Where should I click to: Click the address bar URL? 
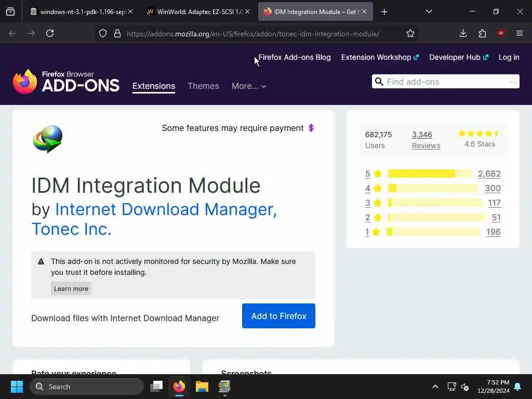(253, 34)
